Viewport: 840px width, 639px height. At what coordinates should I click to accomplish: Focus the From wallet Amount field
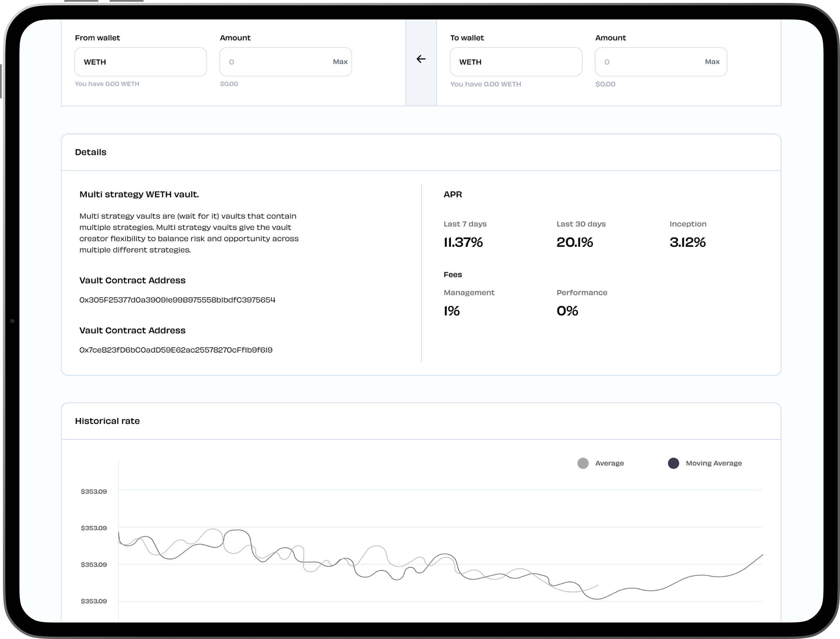tap(274, 62)
